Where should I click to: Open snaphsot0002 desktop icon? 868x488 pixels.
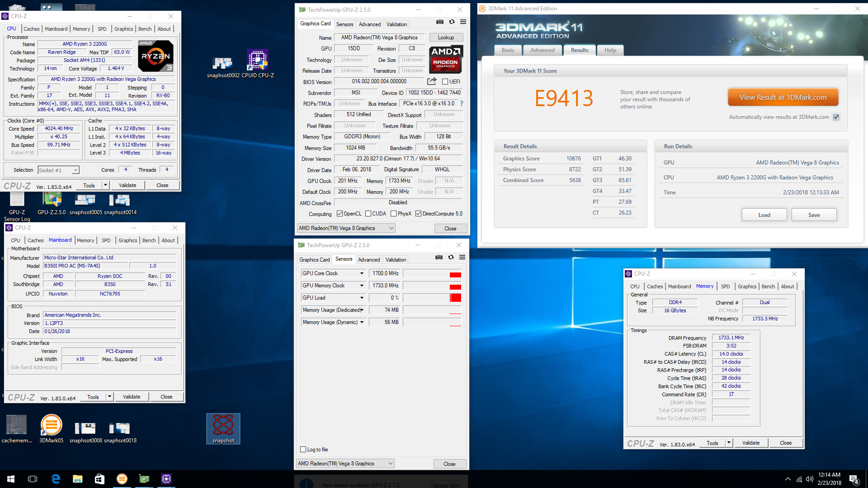point(223,67)
